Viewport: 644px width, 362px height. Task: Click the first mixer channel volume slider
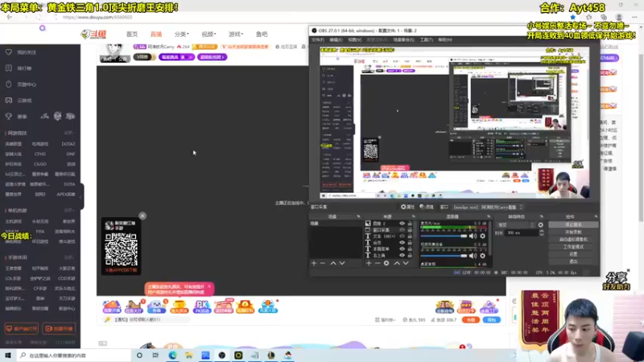point(444,236)
